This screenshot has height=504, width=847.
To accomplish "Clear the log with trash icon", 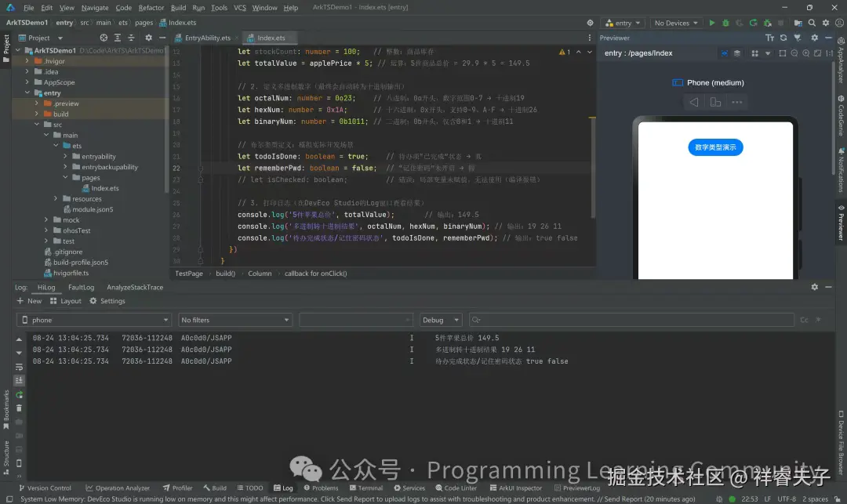I will (x=20, y=408).
